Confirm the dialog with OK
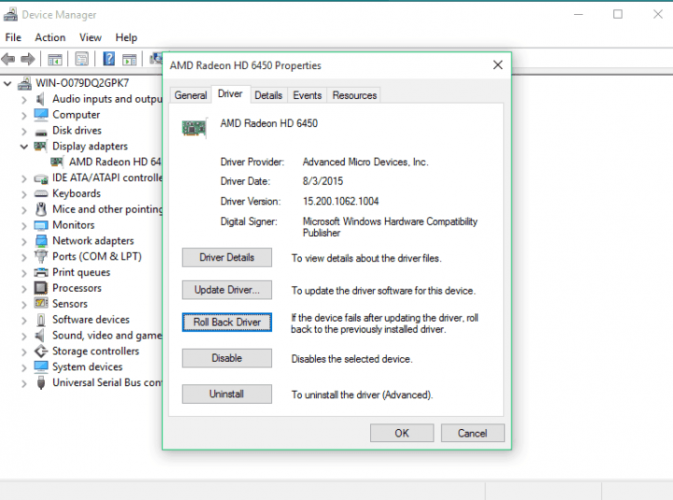The height and width of the screenshot is (500, 673). pos(402,433)
